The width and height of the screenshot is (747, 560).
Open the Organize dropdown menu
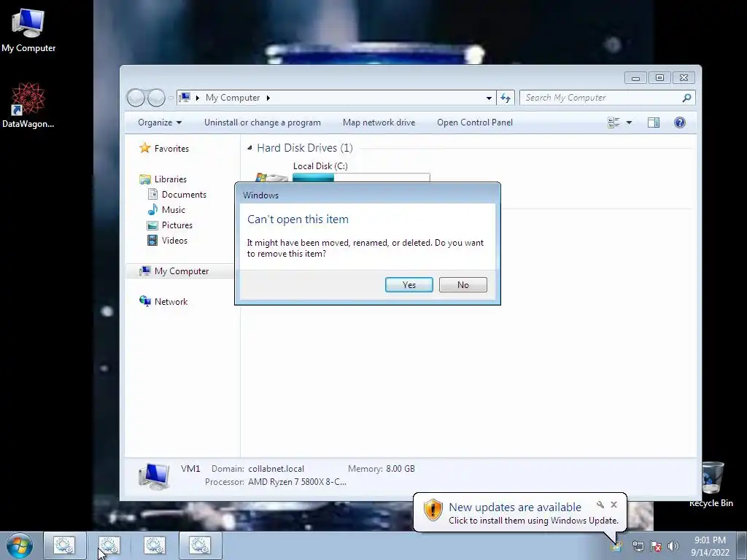pyautogui.click(x=160, y=122)
